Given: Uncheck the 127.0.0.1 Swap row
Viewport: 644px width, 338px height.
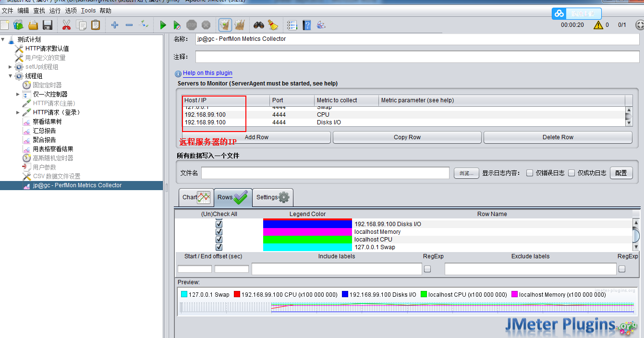Looking at the screenshot, I should (219, 247).
